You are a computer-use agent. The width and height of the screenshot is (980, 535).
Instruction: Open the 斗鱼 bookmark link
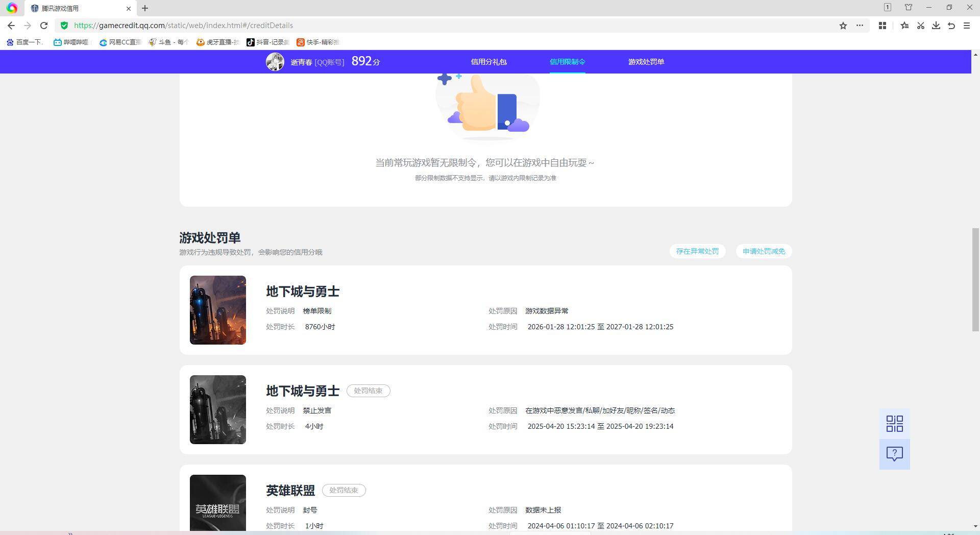tap(167, 42)
